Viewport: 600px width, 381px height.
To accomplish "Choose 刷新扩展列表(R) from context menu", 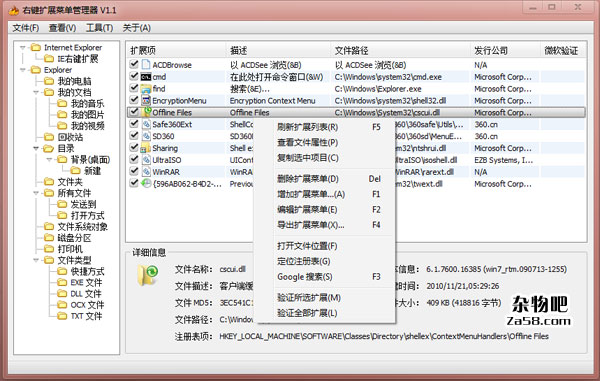I will click(324, 127).
